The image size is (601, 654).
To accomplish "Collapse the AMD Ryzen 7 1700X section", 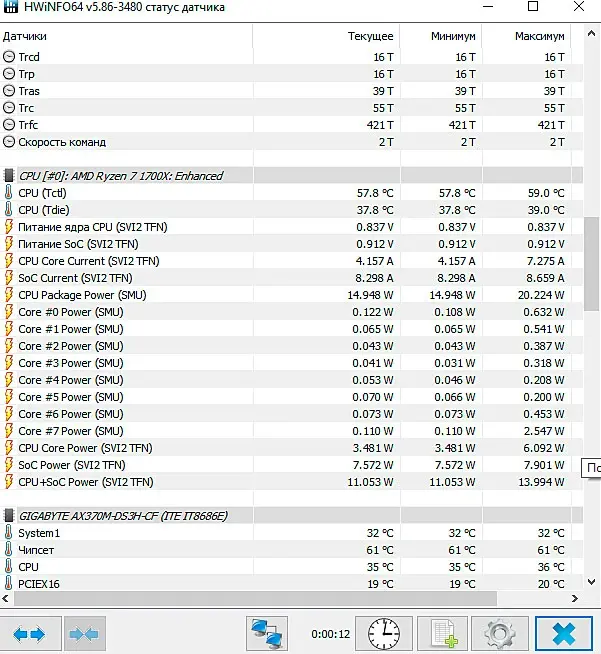I will point(9,176).
